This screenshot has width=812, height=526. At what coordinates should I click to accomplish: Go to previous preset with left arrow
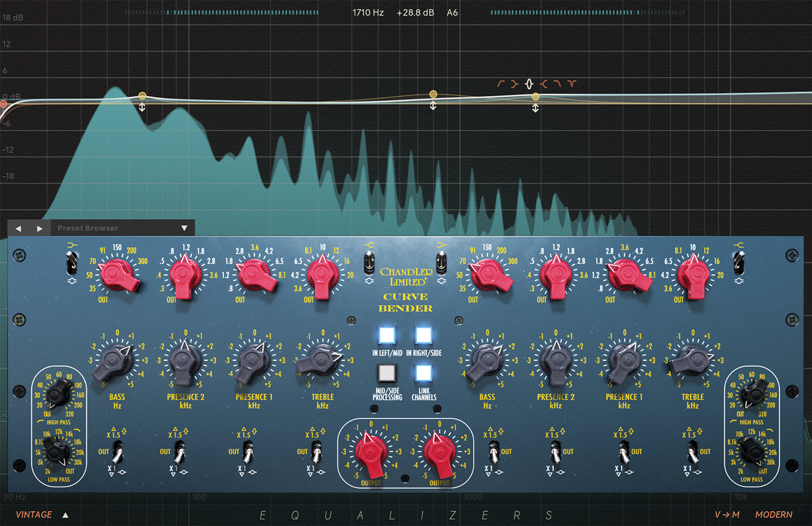coord(18,228)
